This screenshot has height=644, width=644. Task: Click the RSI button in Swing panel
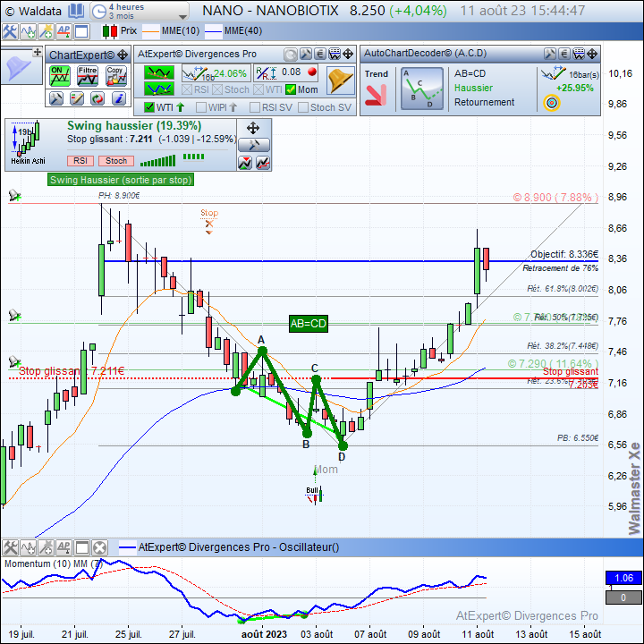(x=80, y=161)
